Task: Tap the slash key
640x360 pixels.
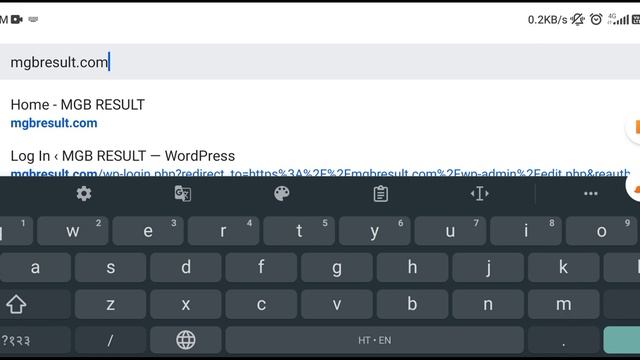Action: (110, 340)
